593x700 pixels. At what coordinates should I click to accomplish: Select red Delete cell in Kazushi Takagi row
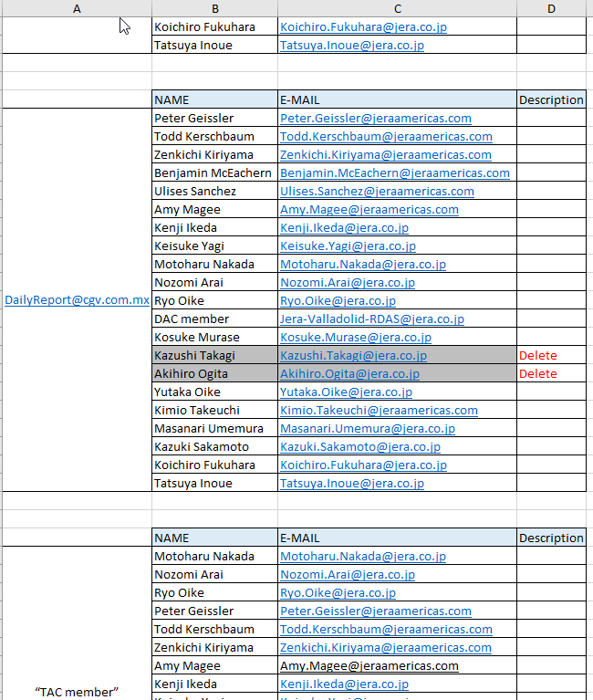coord(552,355)
